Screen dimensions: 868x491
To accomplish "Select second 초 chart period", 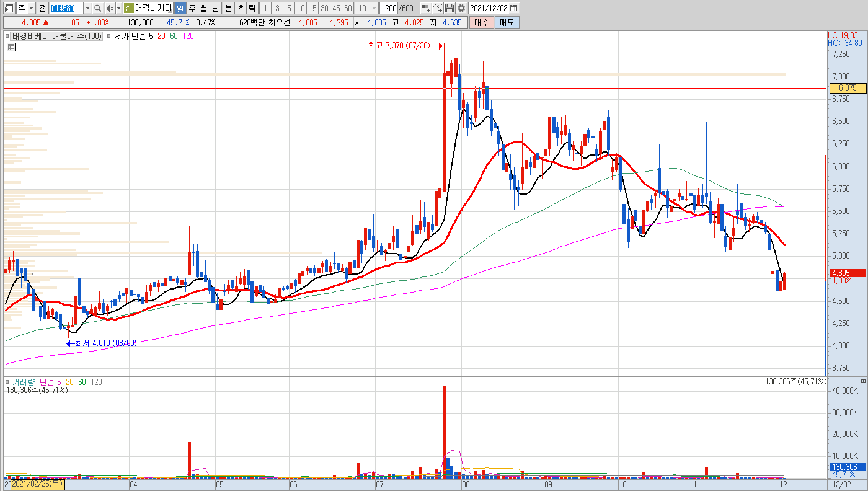I will 240,8.
